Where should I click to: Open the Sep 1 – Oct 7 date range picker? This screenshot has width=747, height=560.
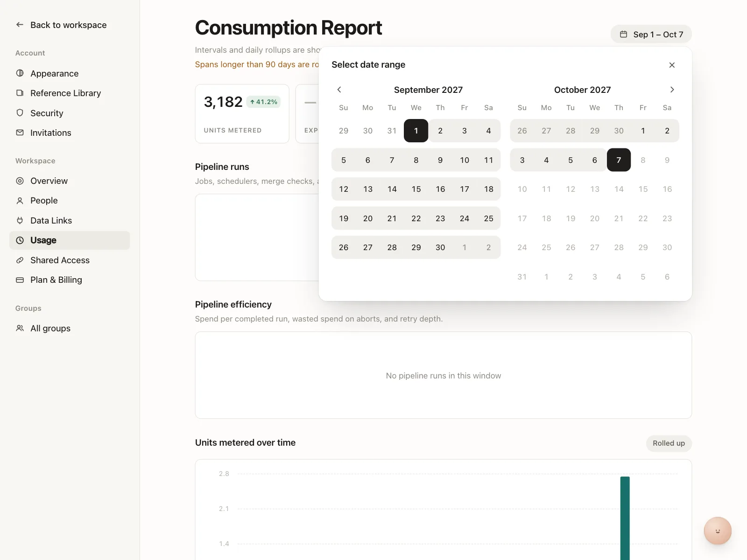point(651,34)
